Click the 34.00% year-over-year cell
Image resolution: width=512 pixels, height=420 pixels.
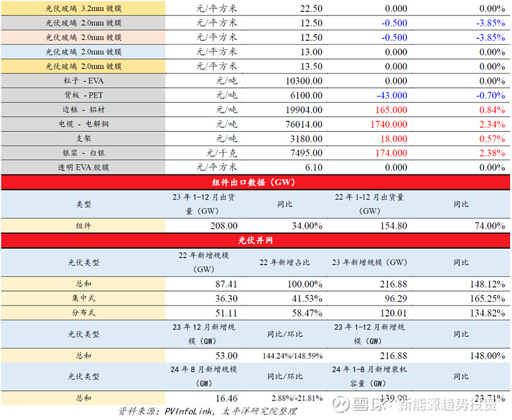pos(307,226)
